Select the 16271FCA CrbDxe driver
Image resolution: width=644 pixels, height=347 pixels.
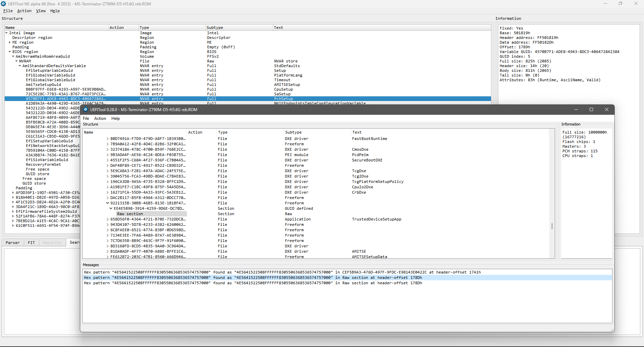pyautogui.click(x=315, y=192)
